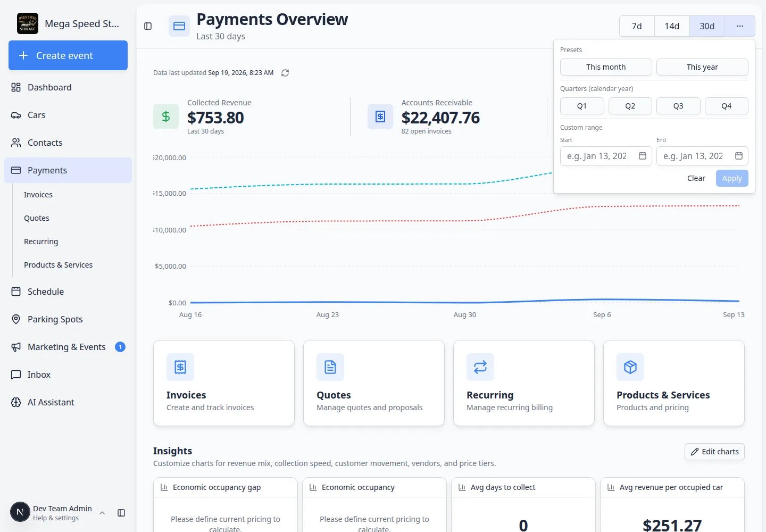Select the 14d range toggle
This screenshot has height=532, width=766.
pyautogui.click(x=672, y=26)
